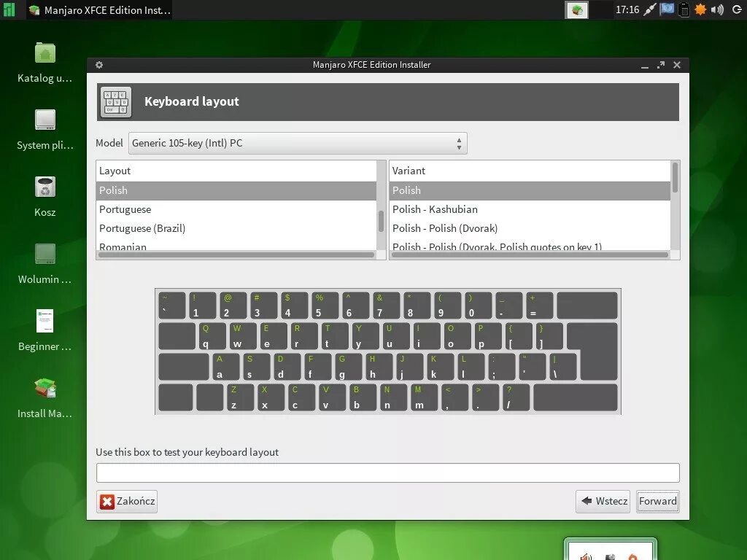This screenshot has height=560, width=747.
Task: Click the installer gear menu icon
Action: 99,65
